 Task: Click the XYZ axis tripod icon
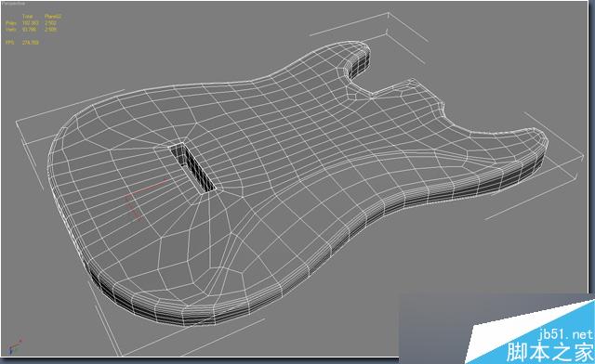click(x=15, y=346)
